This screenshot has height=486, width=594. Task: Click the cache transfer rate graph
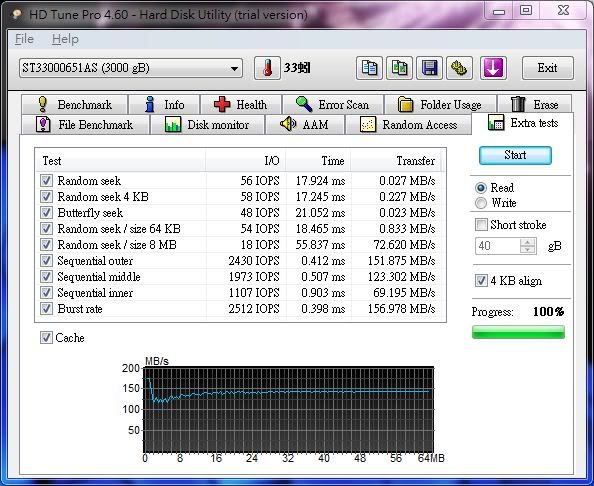click(x=289, y=409)
